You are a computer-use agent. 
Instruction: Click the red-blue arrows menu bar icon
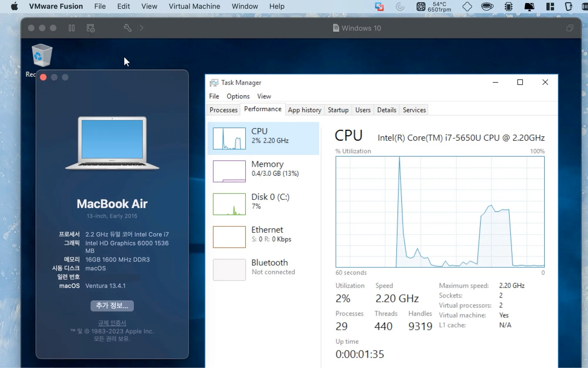pos(379,6)
